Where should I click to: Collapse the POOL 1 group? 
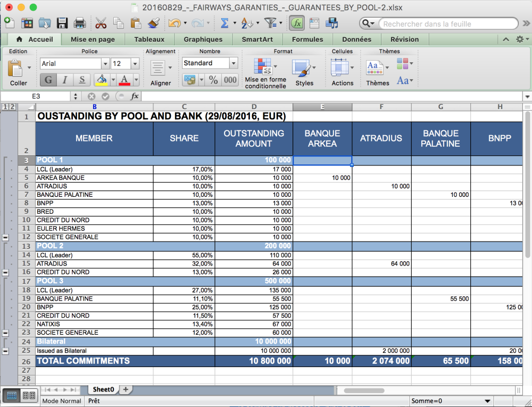point(5,237)
